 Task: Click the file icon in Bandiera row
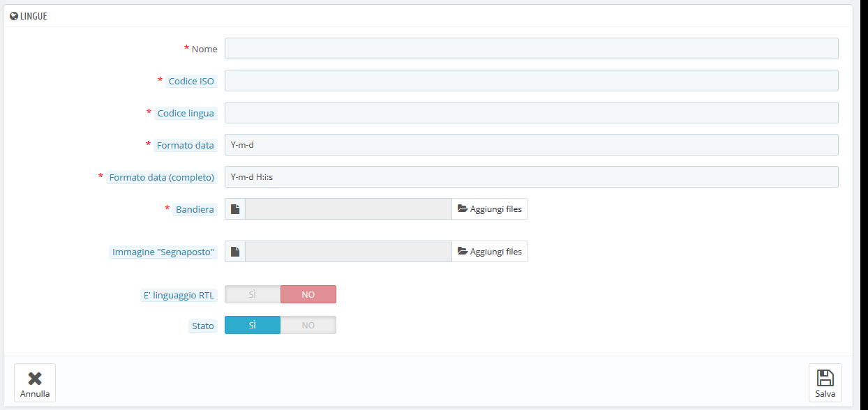tap(235, 209)
